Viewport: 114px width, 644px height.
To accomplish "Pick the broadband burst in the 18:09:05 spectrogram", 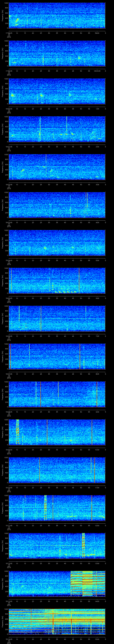I will click(18, 432).
